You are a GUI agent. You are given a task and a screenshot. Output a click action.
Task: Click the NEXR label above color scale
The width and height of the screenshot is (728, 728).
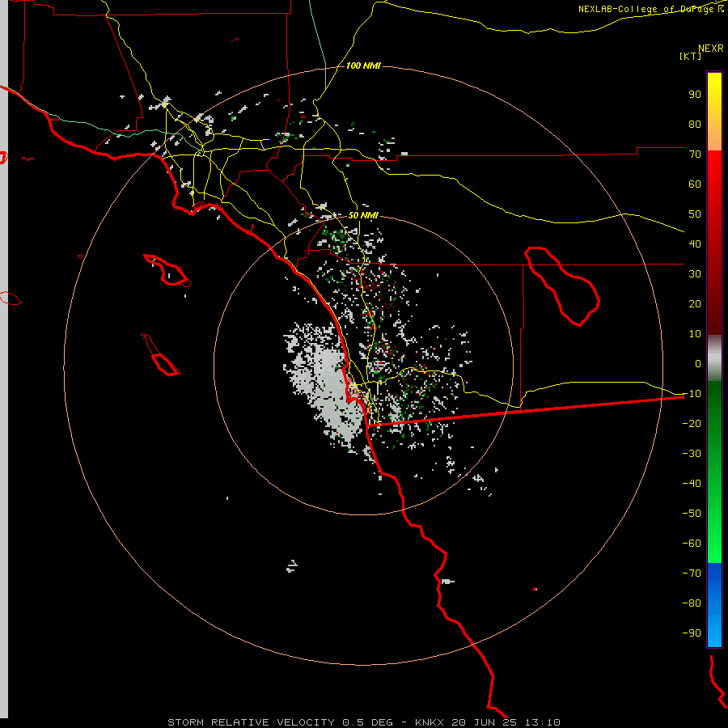pos(710,48)
